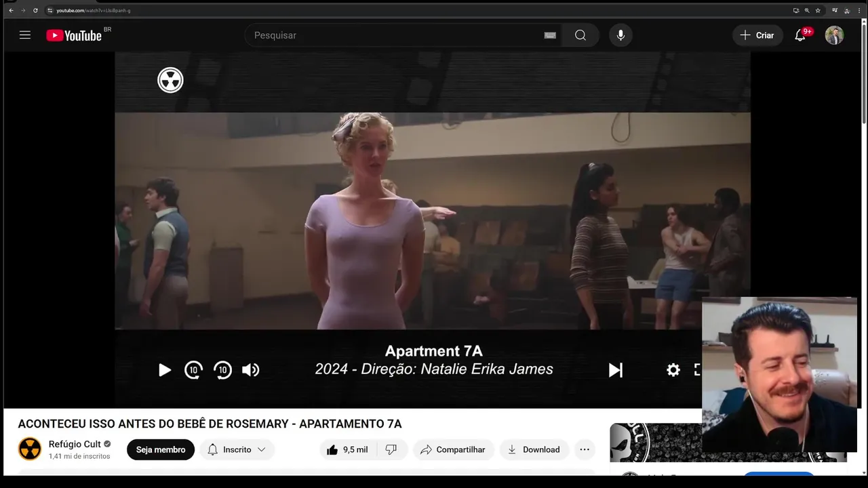Image resolution: width=868 pixels, height=488 pixels.
Task: Skip forward ten seconds in the video
Action: (222, 370)
